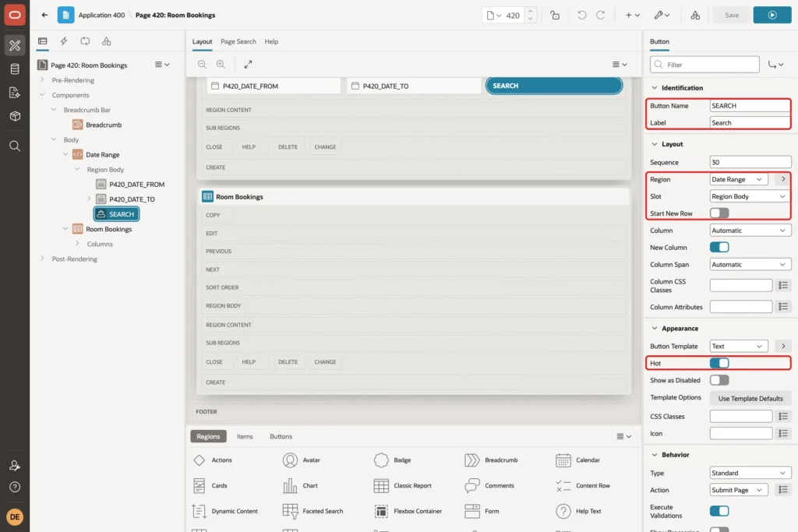Expand the P420_DATE_TO tree node
798x532 pixels.
(89, 199)
